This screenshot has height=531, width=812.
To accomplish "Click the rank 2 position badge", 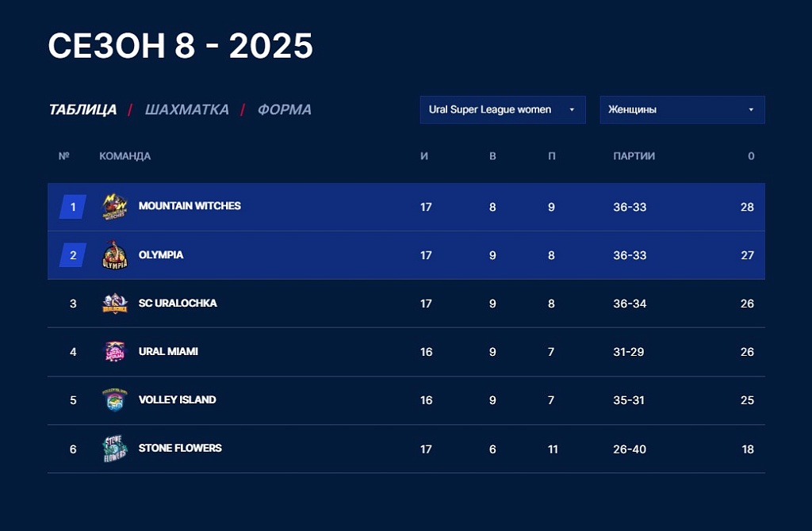I will tap(72, 255).
